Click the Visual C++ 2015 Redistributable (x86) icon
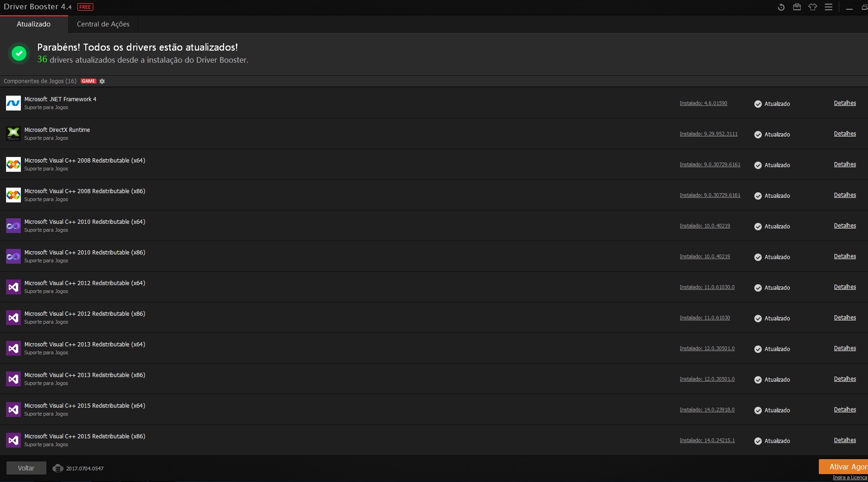868x482 pixels. [x=13, y=440]
